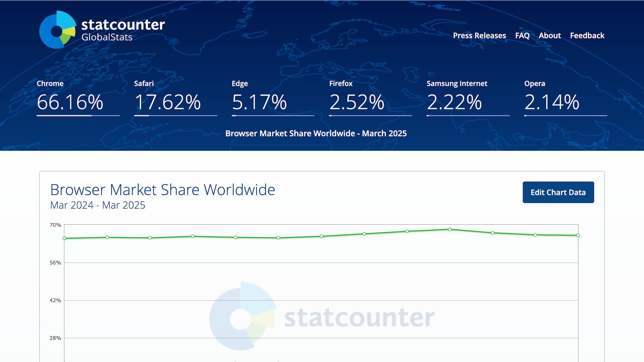
Task: Click the Edit Chart Data button
Action: (558, 192)
